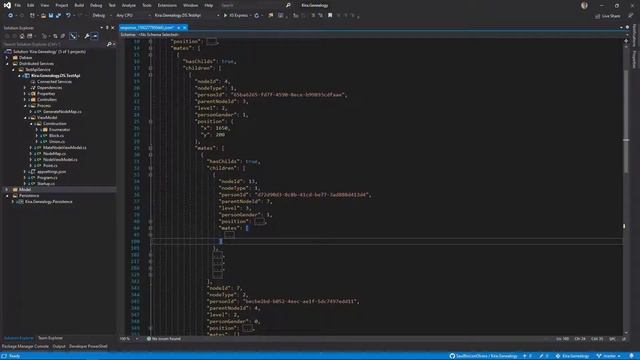Open the Debug configuration dropdown

[x=101, y=16]
